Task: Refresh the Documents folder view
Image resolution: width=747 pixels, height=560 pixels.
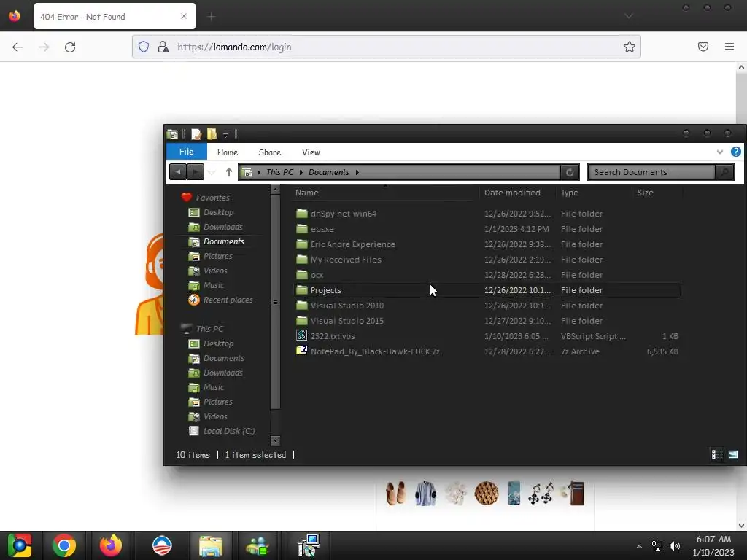Action: [569, 172]
